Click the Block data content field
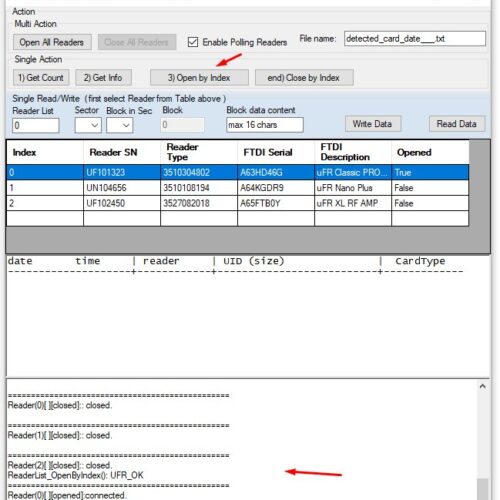The width and height of the screenshot is (500, 500). tap(265, 125)
